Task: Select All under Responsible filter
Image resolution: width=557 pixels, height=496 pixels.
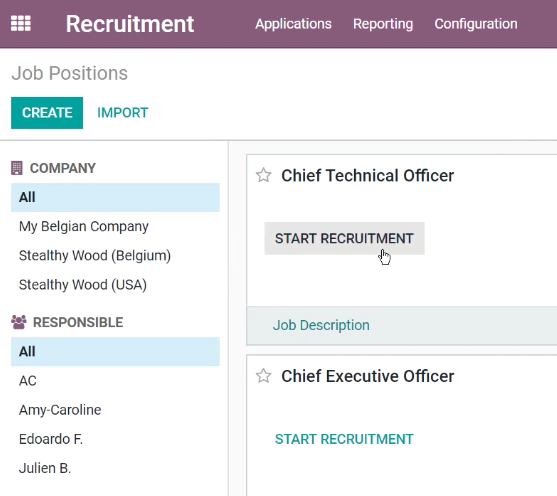Action: pyautogui.click(x=115, y=351)
